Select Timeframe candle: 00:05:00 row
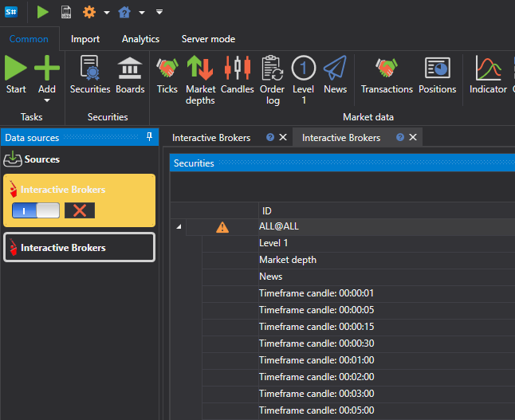The width and height of the screenshot is (515, 420). tap(358, 410)
